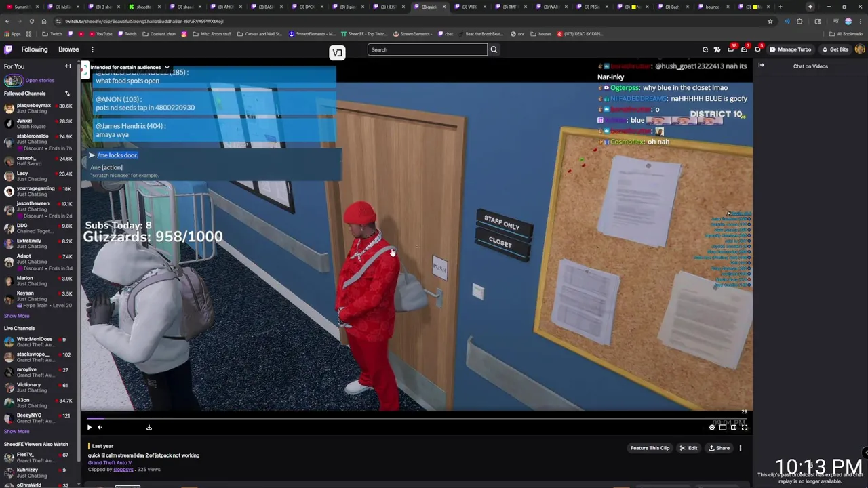This screenshot has height=488, width=868.
Task: Open the YouTube bookmark
Action: pos(100,33)
